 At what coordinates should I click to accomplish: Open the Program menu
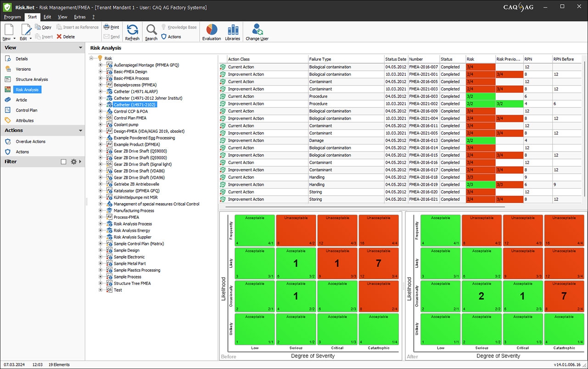click(12, 17)
